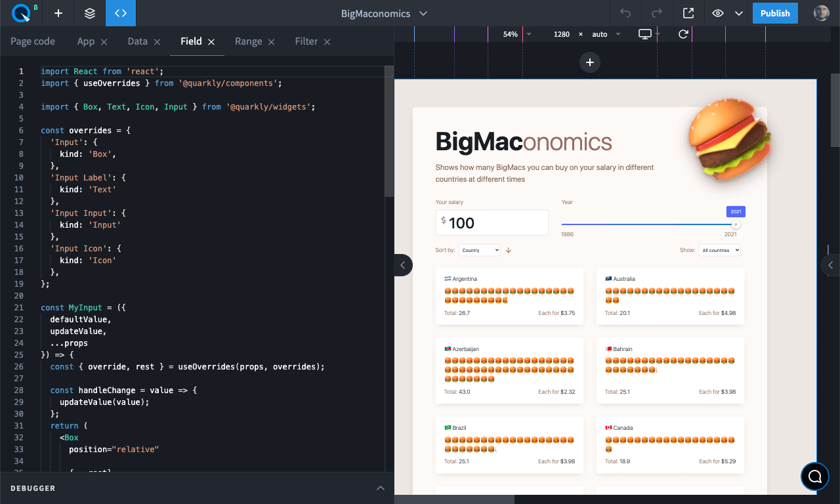Toggle the code editor view
The height and width of the screenshot is (504, 840).
pos(121,13)
